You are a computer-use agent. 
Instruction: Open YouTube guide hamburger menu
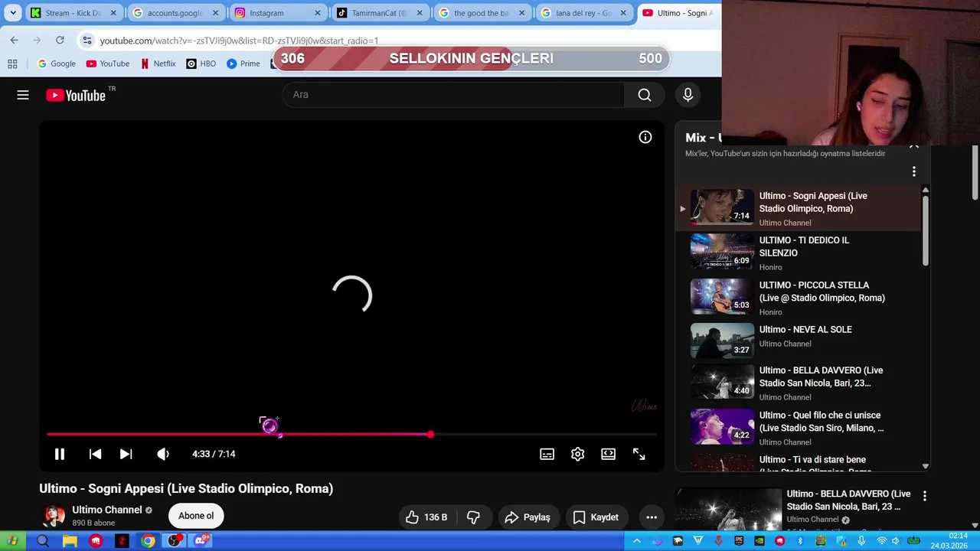click(x=23, y=95)
